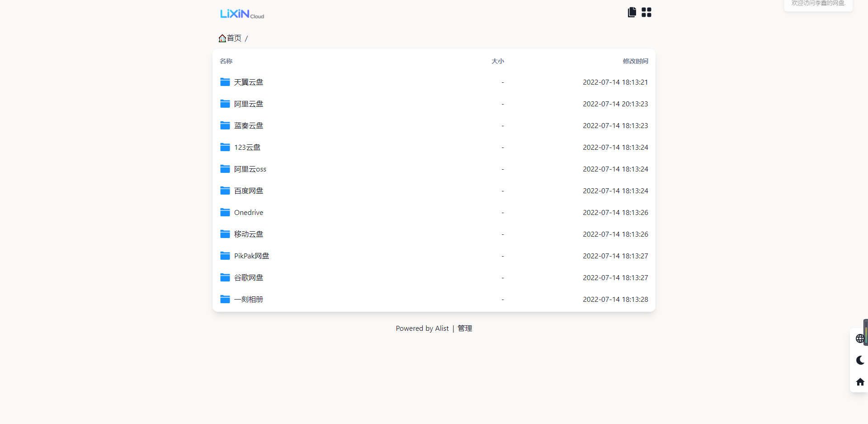Viewport: 868px width, 424px height.
Task: Open the 谷歌网盘 folder name
Action: coord(249,278)
